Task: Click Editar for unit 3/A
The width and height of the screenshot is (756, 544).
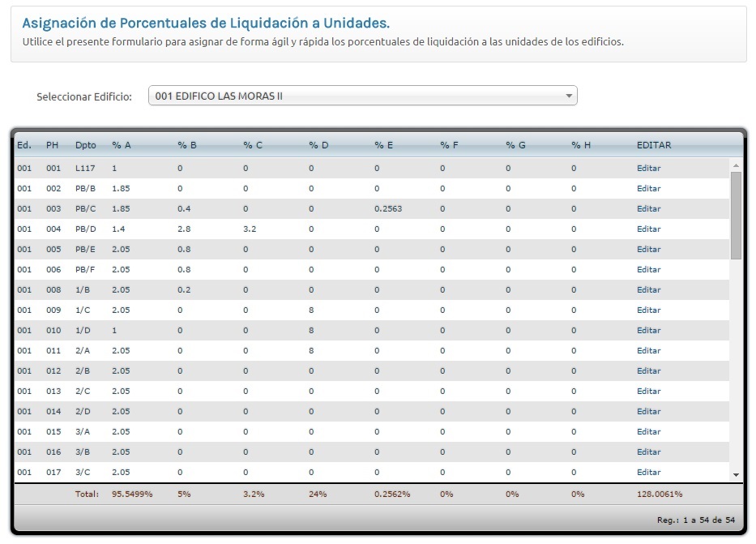Action: (x=648, y=431)
